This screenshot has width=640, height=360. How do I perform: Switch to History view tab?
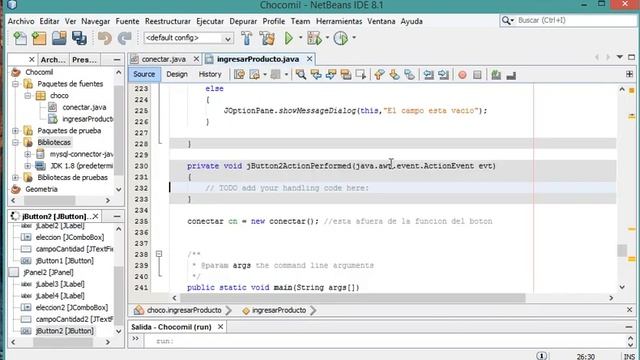click(210, 74)
